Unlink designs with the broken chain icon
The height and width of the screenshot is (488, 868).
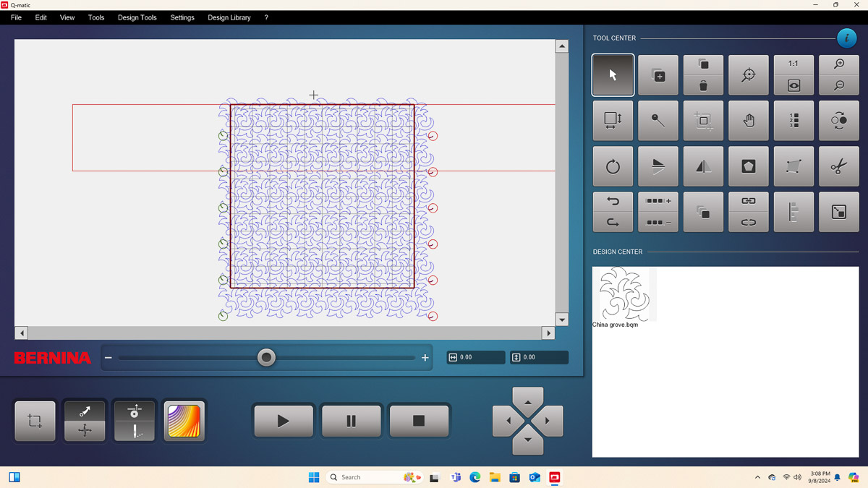[x=749, y=223]
